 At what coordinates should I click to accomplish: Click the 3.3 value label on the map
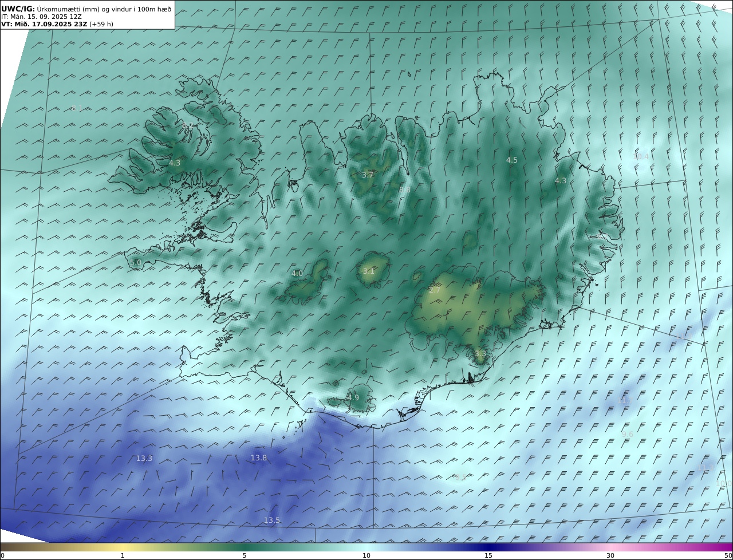480,354
